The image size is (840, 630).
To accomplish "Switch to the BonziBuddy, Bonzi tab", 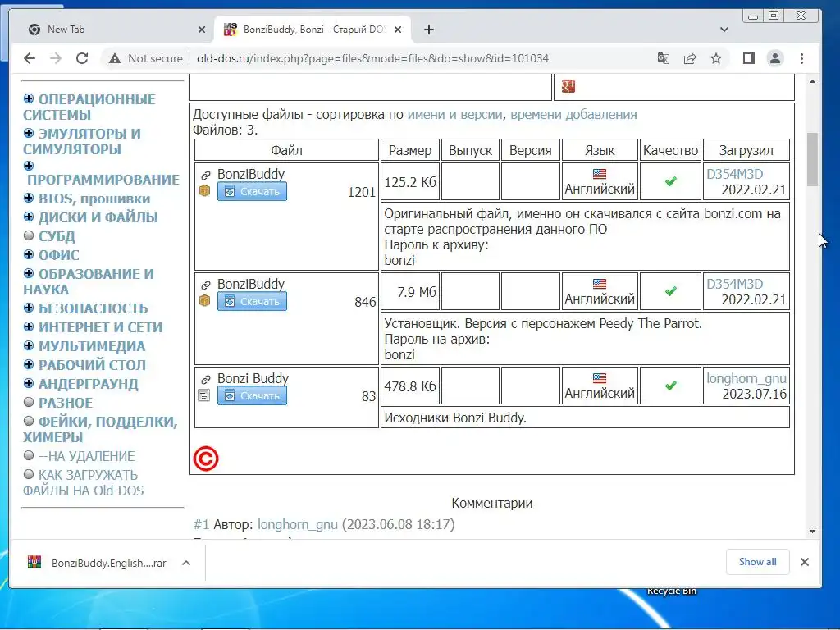I will (x=313, y=30).
